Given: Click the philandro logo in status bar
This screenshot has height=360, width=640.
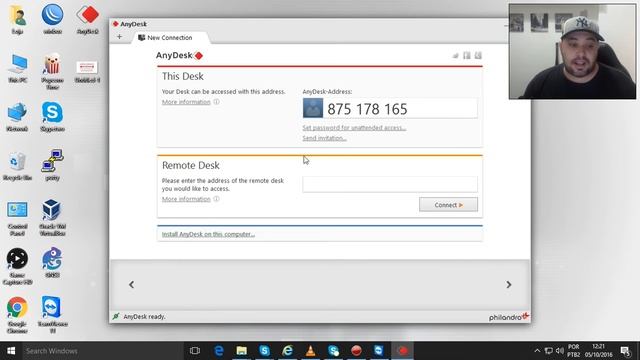Looking at the screenshot, I should (509, 317).
